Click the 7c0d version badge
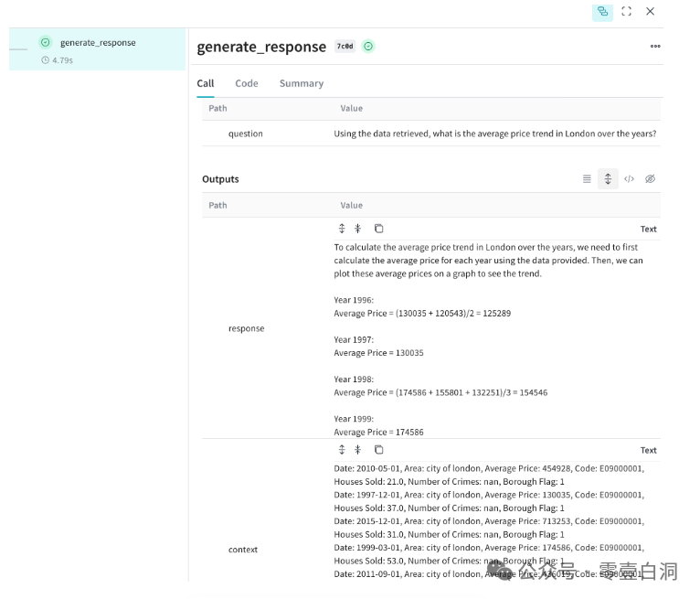The image size is (700, 599). 345,46
